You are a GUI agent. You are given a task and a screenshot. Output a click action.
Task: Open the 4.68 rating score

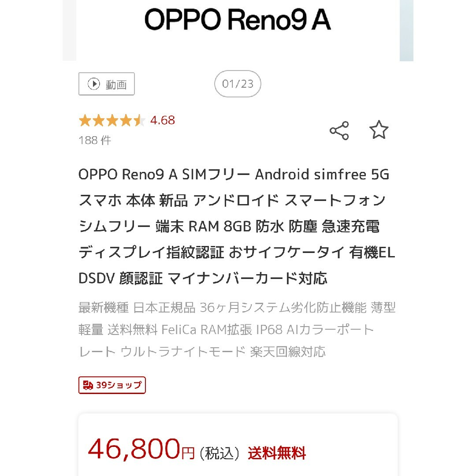(x=162, y=120)
